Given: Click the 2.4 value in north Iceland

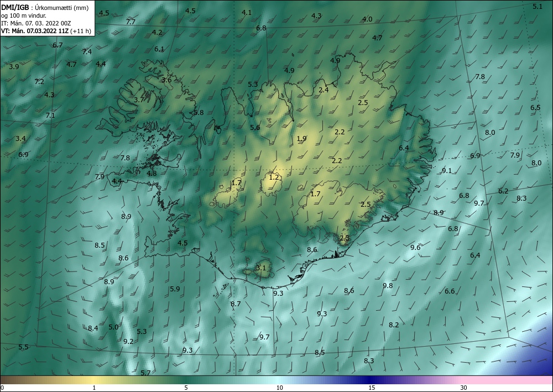Looking at the screenshot, I should 324,90.
